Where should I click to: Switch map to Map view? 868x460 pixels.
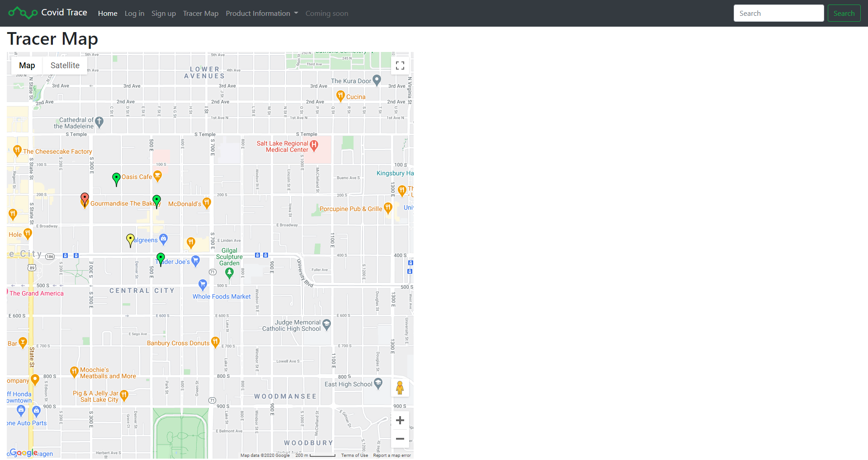27,66
